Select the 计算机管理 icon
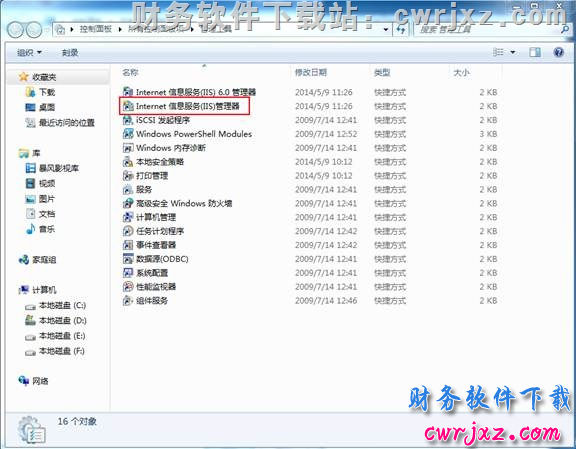Image resolution: width=576 pixels, height=449 pixels. [x=128, y=217]
